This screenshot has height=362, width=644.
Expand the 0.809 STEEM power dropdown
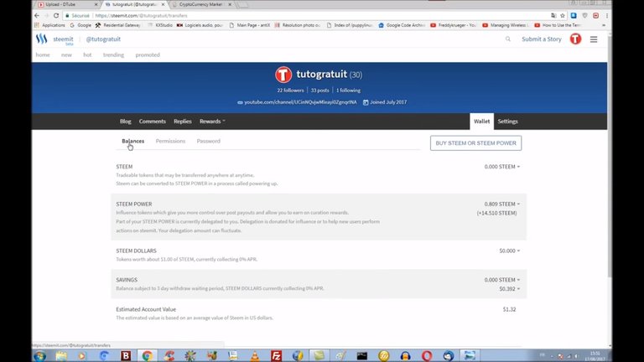[x=502, y=204]
